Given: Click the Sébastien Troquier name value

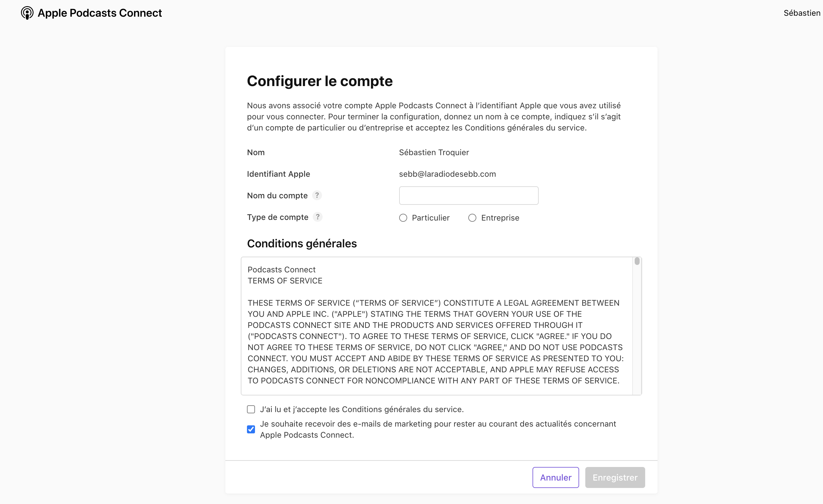Looking at the screenshot, I should [x=433, y=153].
